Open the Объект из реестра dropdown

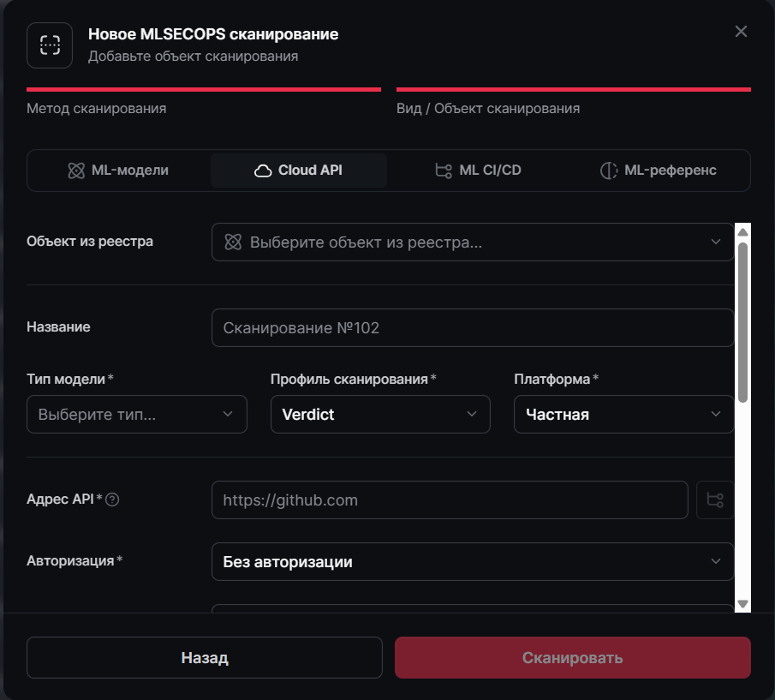point(473,242)
